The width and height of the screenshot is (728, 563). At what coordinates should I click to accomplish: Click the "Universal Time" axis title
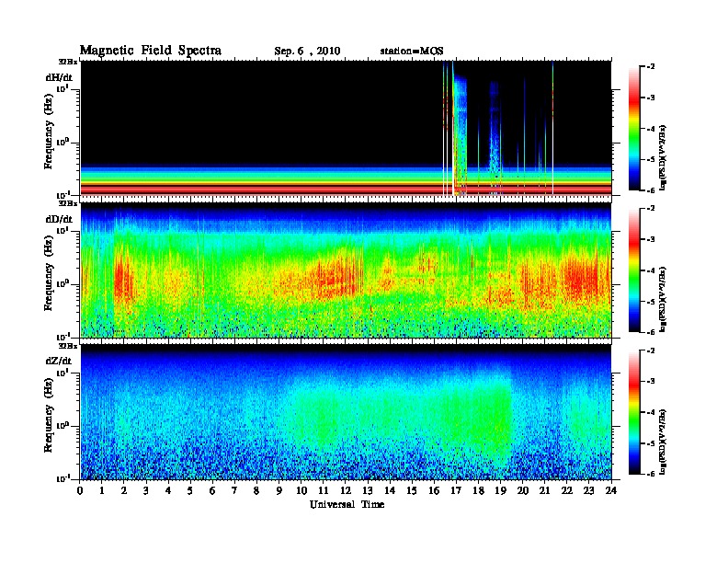(x=347, y=504)
